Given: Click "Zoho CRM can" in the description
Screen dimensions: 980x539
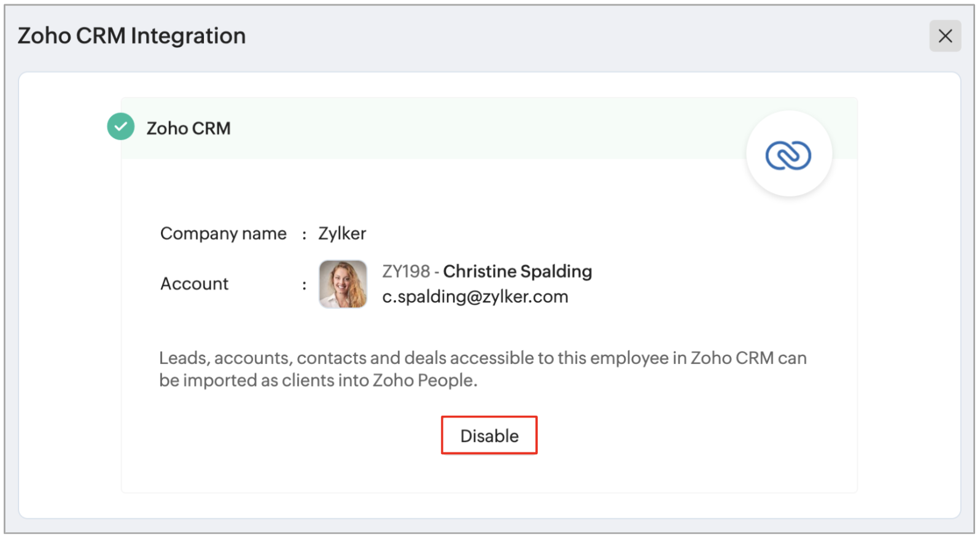Looking at the screenshot, I should pyautogui.click(x=748, y=358).
